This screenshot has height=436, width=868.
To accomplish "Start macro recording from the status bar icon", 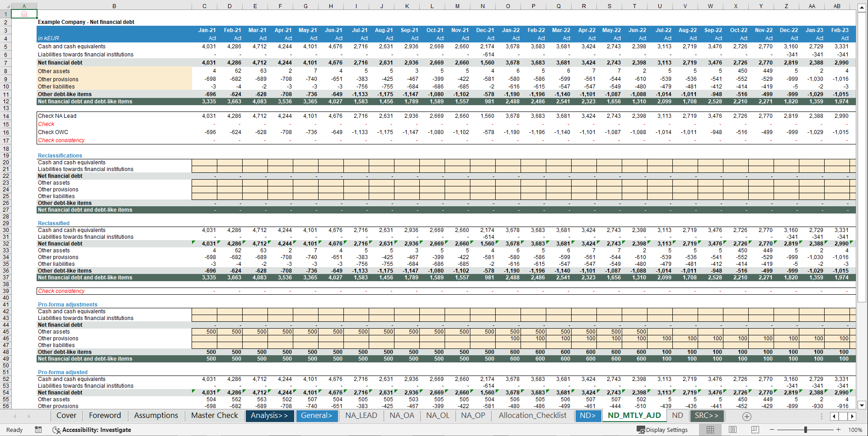I will click(38, 430).
